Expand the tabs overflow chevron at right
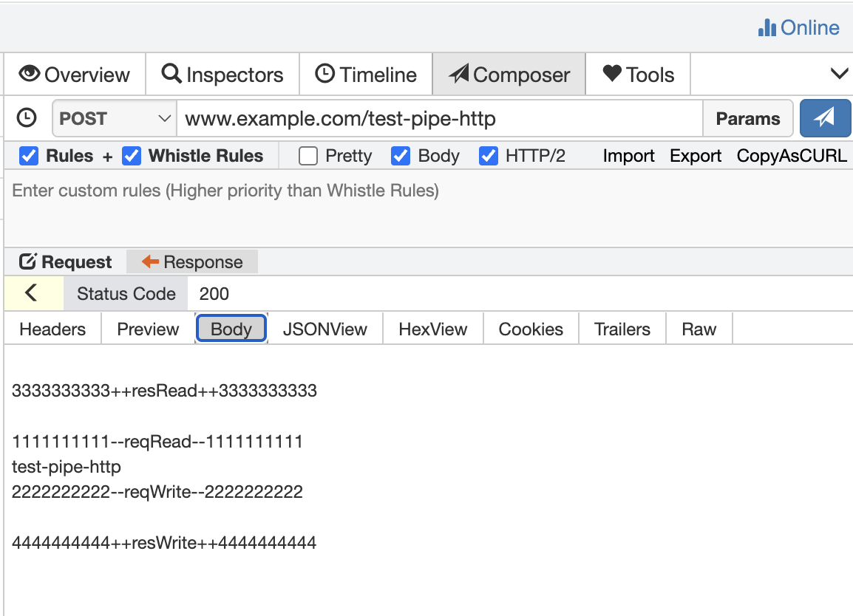The width and height of the screenshot is (853, 616). 840,73
